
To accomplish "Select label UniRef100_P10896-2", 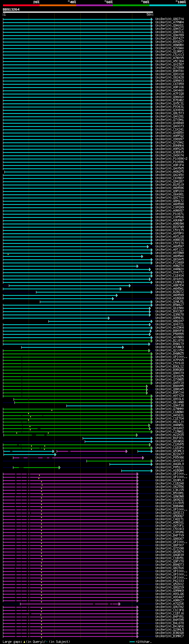I will pos(171,159).
